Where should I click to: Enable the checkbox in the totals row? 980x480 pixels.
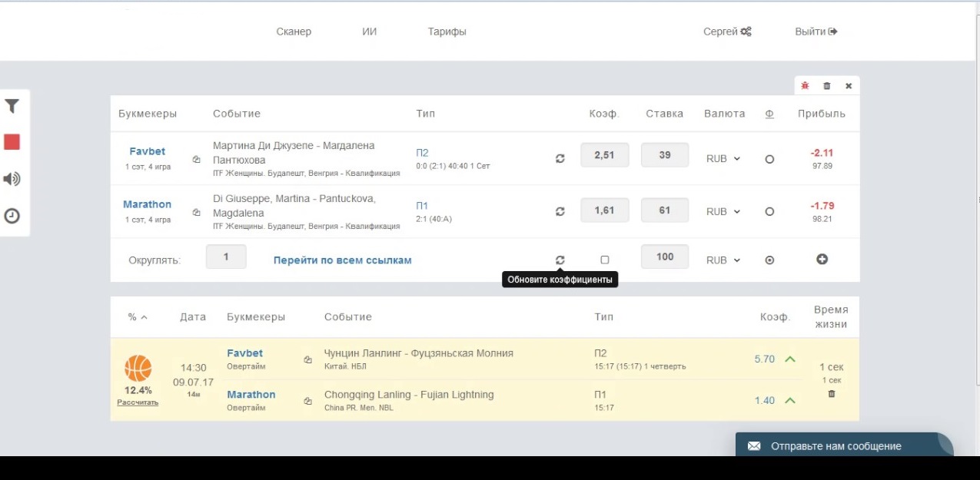[604, 260]
